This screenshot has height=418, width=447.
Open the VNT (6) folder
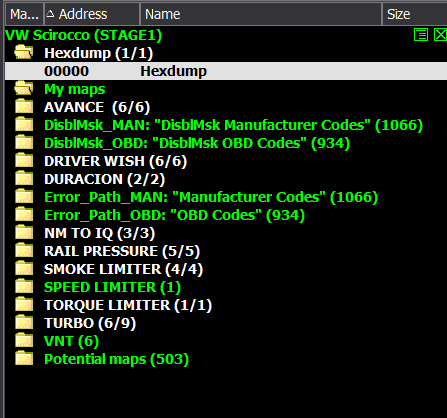(71, 341)
